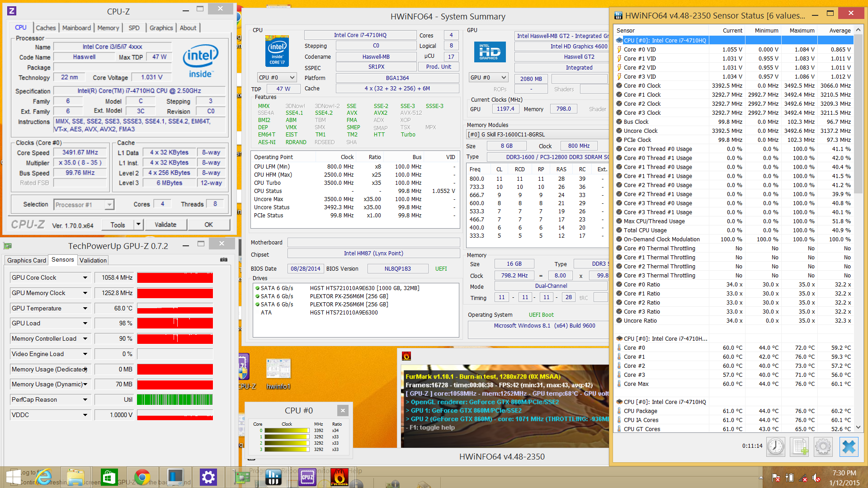Switch to FurMark via taskbar icon
The image size is (868, 488).
click(340, 477)
